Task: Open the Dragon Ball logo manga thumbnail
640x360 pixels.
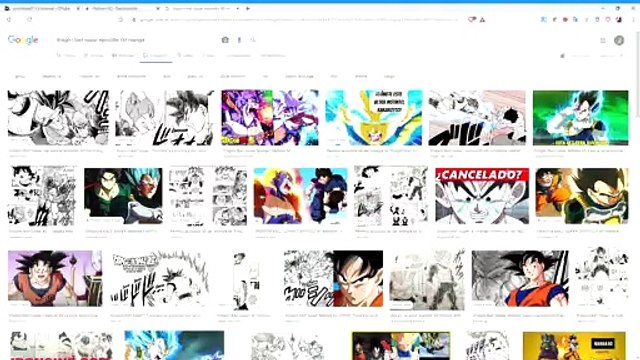Action: [160, 278]
